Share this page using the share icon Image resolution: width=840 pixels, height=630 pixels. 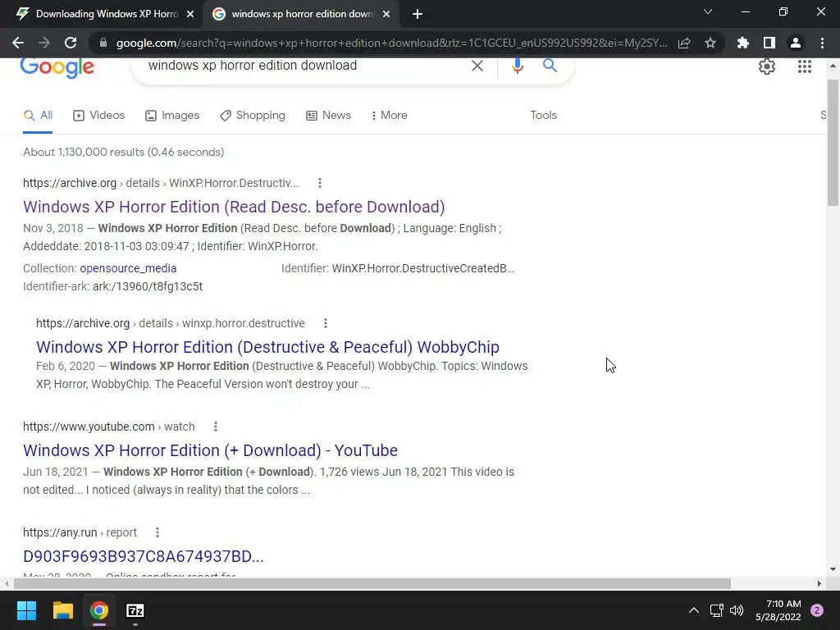pos(684,43)
